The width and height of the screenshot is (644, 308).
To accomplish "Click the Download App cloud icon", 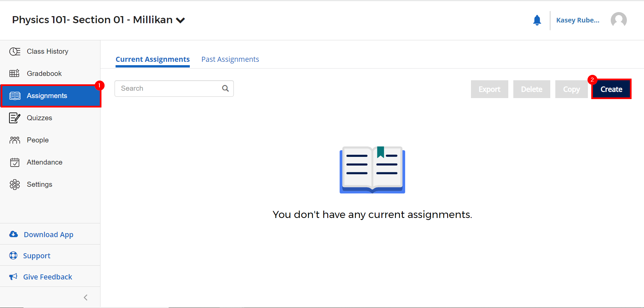I will click(x=13, y=234).
